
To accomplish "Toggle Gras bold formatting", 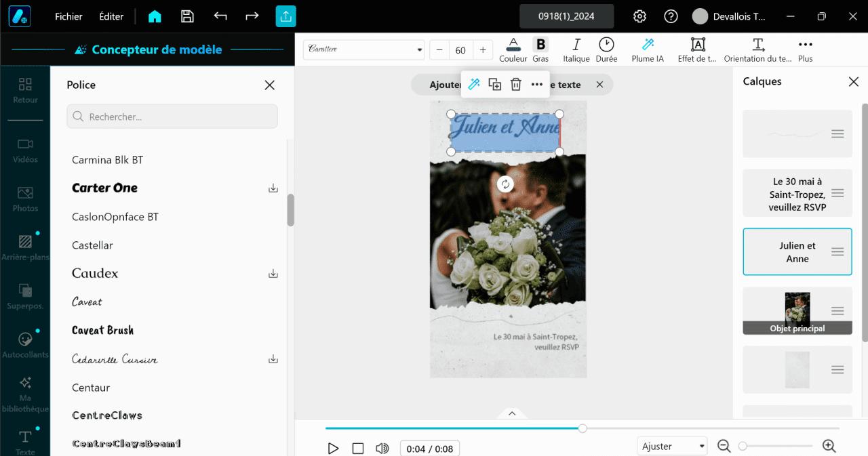I will pyautogui.click(x=540, y=50).
